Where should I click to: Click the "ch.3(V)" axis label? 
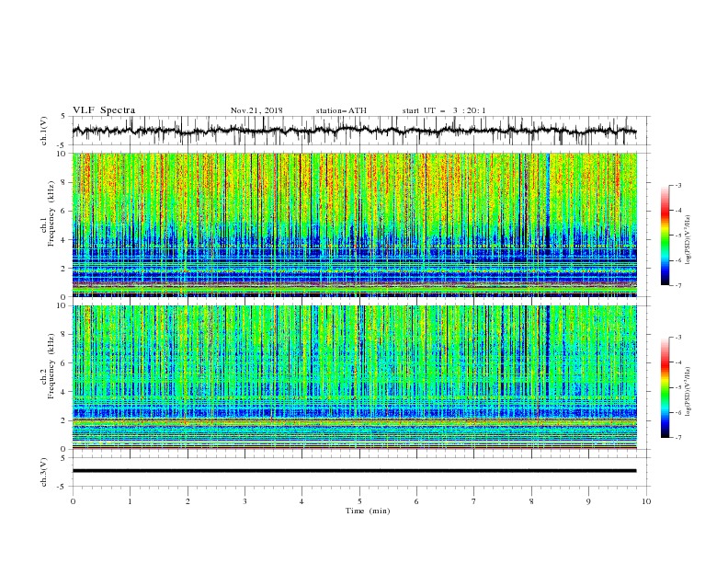44,472
